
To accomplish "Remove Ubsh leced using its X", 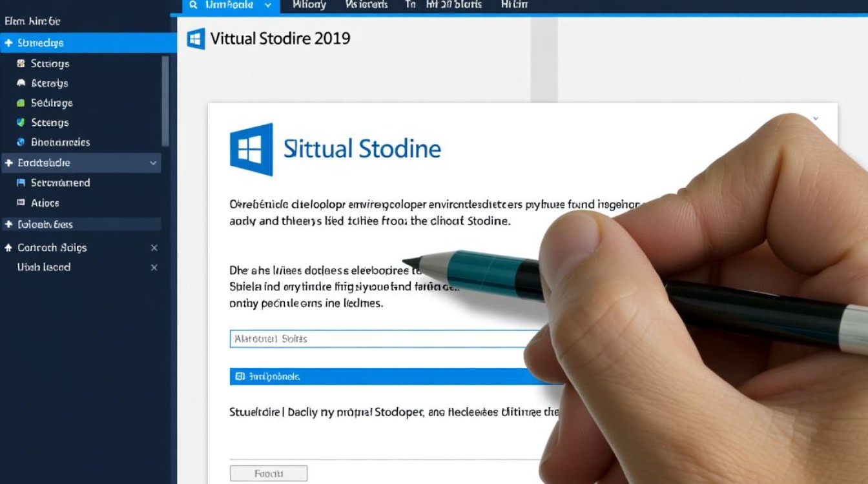I will [154, 268].
